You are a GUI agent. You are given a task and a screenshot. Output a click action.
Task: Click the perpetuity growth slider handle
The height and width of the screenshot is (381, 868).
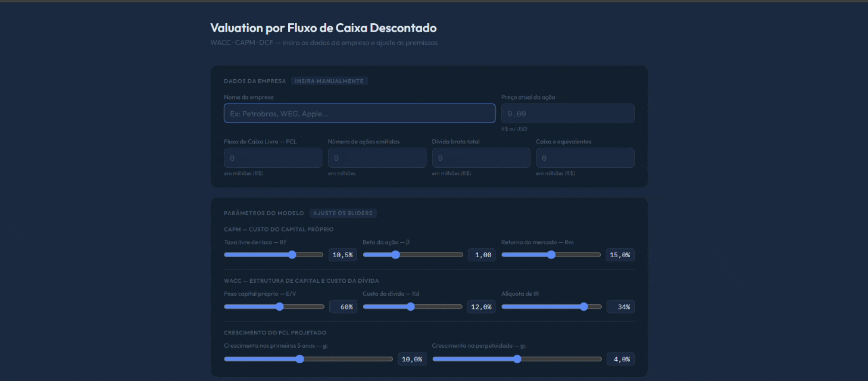(517, 359)
